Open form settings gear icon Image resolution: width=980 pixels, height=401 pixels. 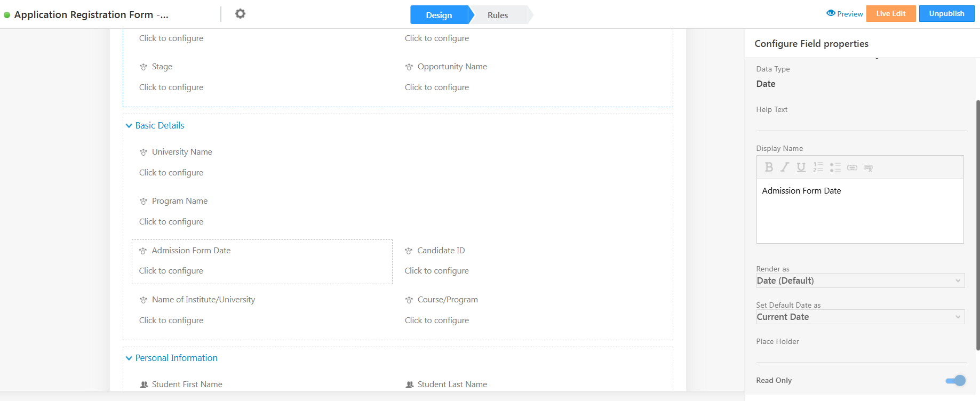[241, 14]
